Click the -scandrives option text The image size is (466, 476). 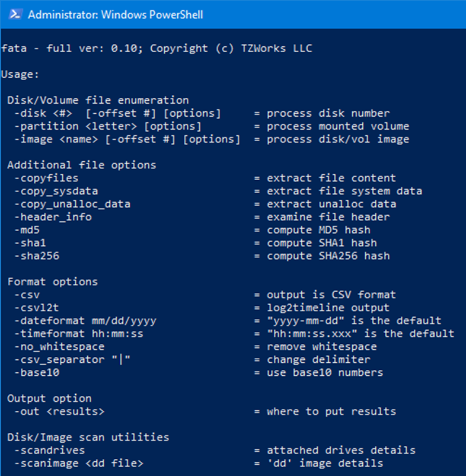click(49, 451)
